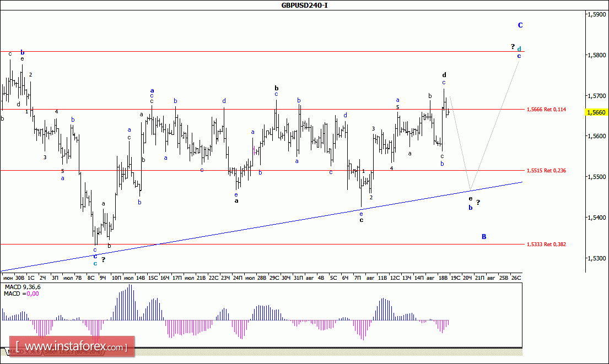Click the 17П date axis label
This screenshot has width=609, height=364.
(x=177, y=278)
